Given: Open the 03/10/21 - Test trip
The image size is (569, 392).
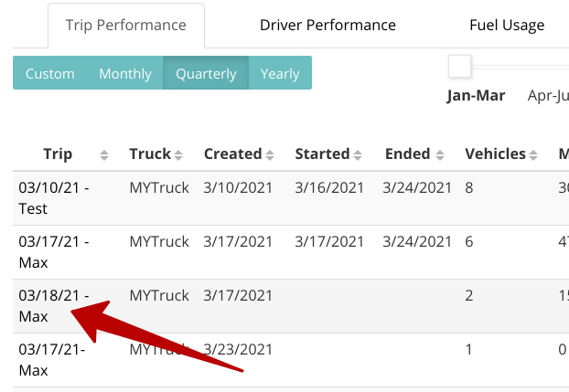Looking at the screenshot, I should pyautogui.click(x=54, y=198).
